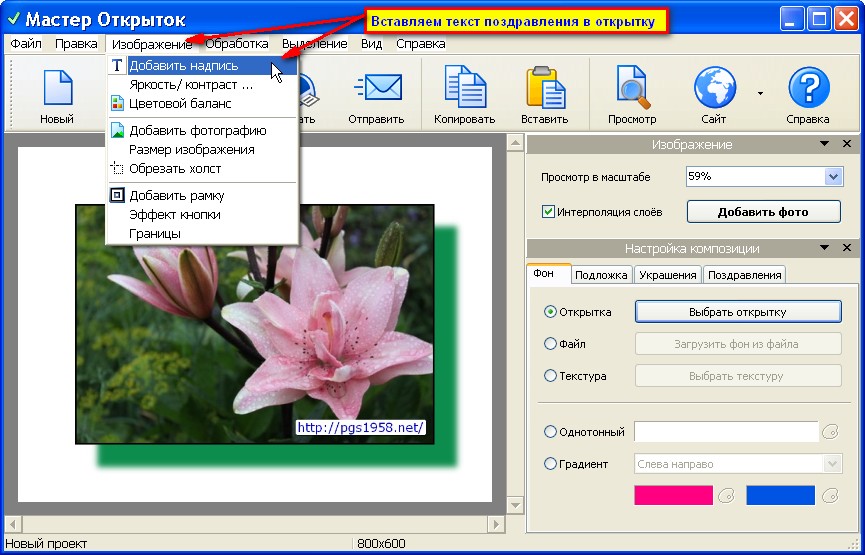Click the Выбрать открытку button
The image size is (865, 555).
[738, 312]
